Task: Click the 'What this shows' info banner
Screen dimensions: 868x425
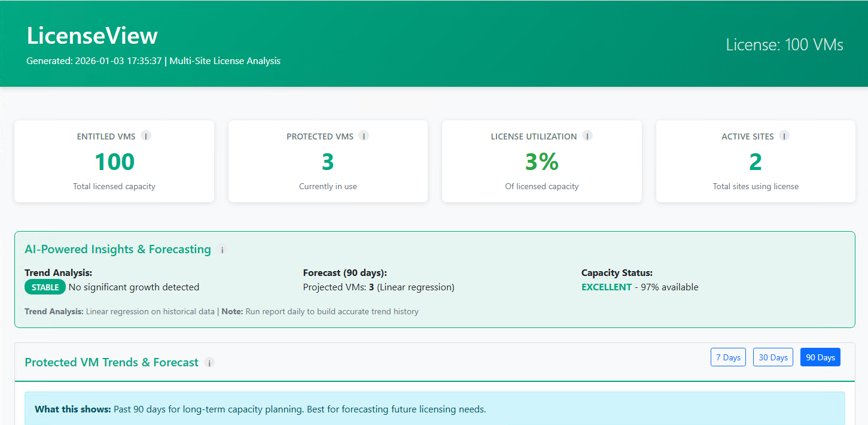Action: click(x=435, y=409)
